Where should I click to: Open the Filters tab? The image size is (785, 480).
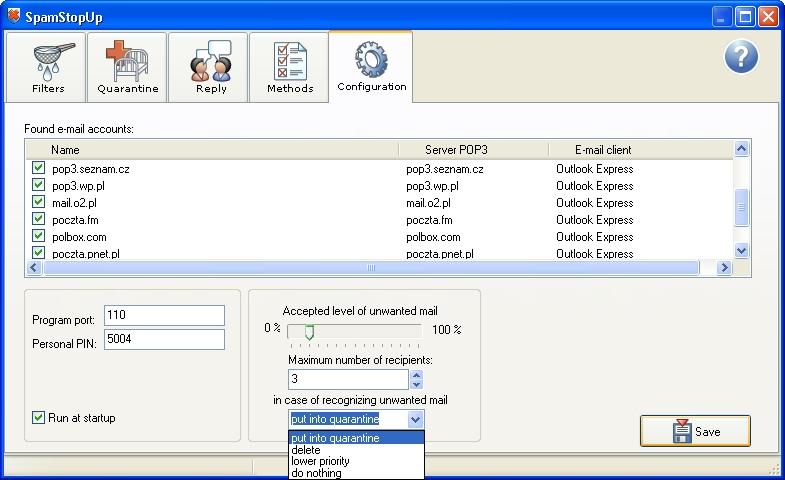tap(46, 67)
